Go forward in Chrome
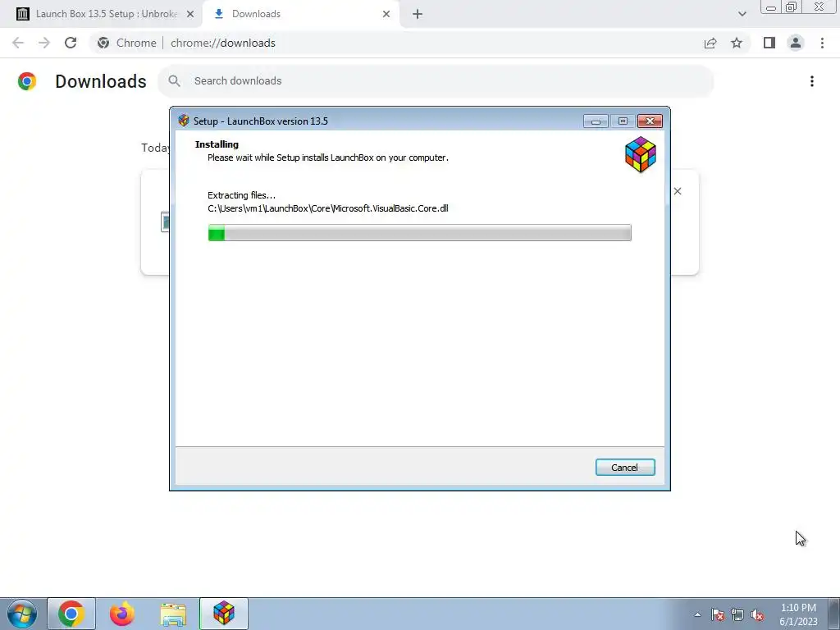The width and height of the screenshot is (840, 630). pyautogui.click(x=44, y=43)
